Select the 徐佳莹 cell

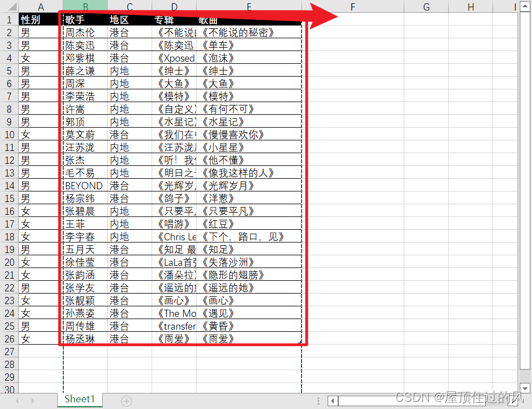point(85,262)
